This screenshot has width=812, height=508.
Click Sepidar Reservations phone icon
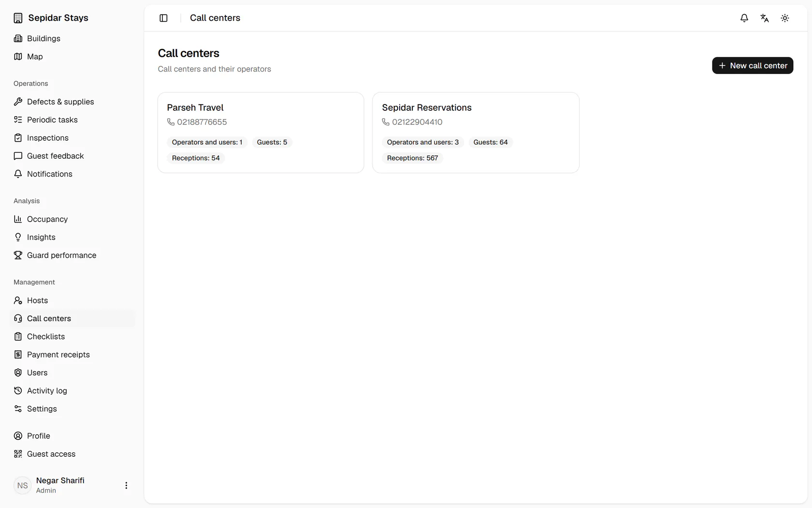[386, 122]
